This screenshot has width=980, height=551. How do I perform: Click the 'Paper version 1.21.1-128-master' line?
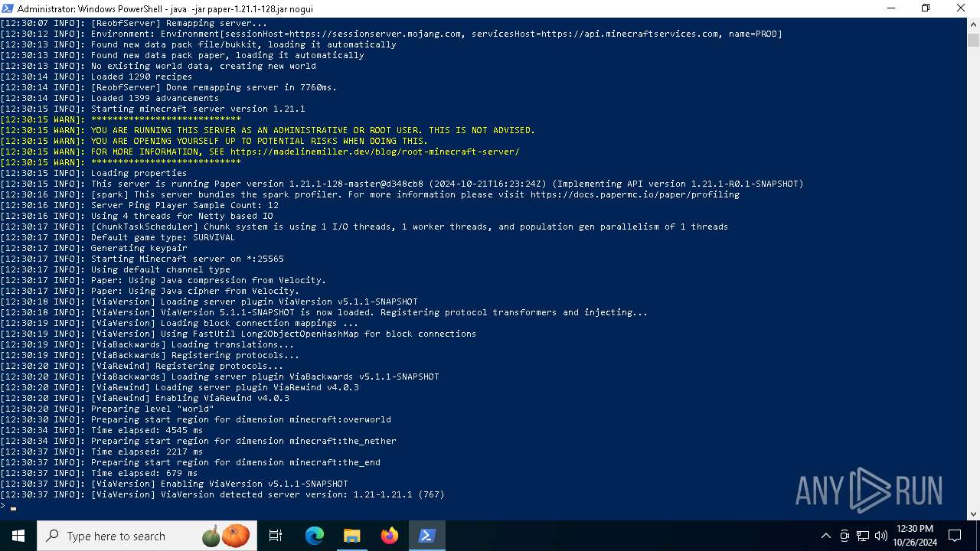pyautogui.click(x=402, y=184)
